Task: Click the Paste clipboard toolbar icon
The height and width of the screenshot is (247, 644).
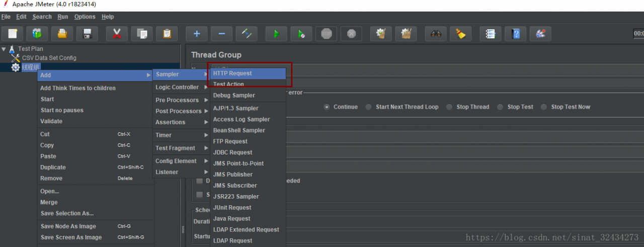Action: (x=167, y=34)
